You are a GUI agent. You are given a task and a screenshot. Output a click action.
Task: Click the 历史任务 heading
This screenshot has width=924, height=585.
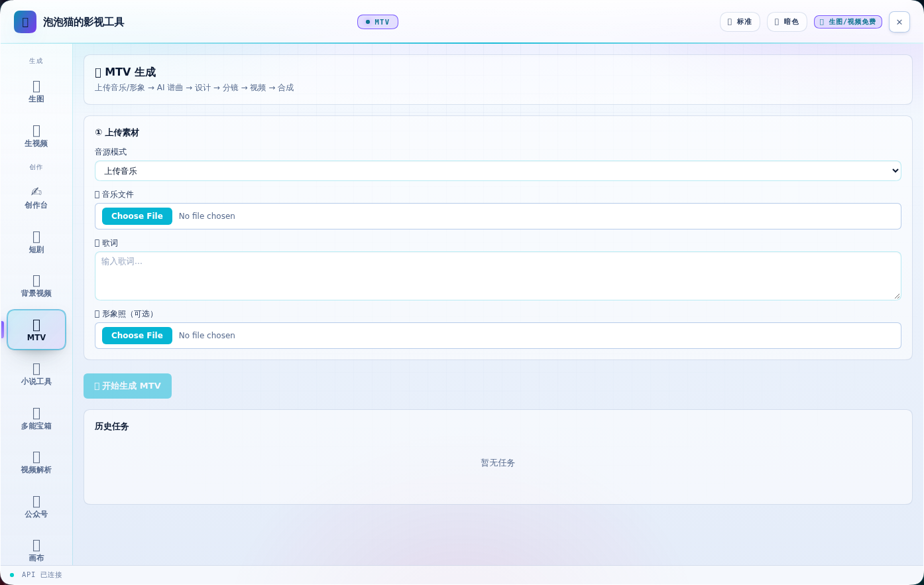pos(111,426)
